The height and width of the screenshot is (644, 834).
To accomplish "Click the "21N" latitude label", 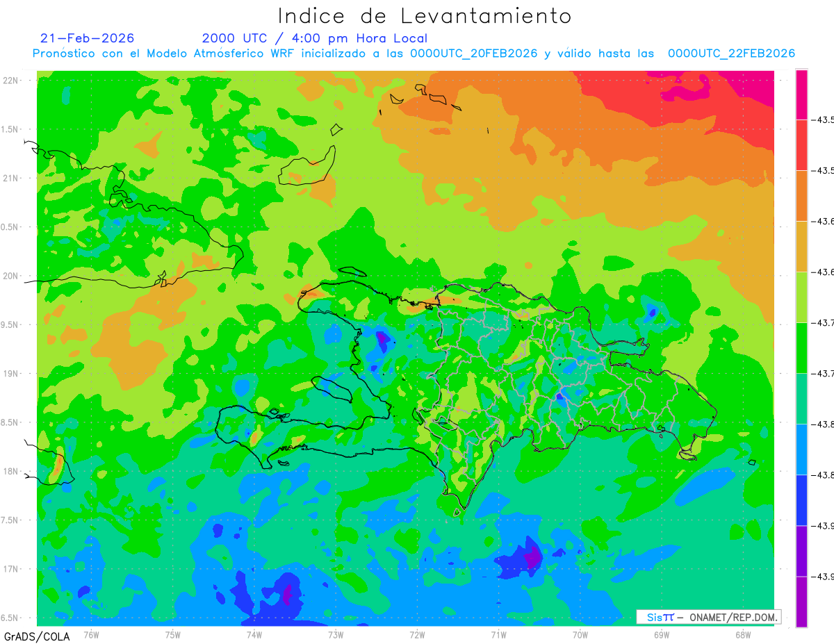I will click(x=10, y=179).
